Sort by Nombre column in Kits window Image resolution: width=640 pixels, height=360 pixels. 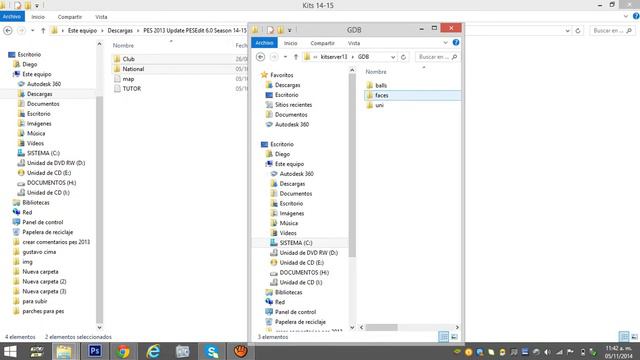pos(123,45)
